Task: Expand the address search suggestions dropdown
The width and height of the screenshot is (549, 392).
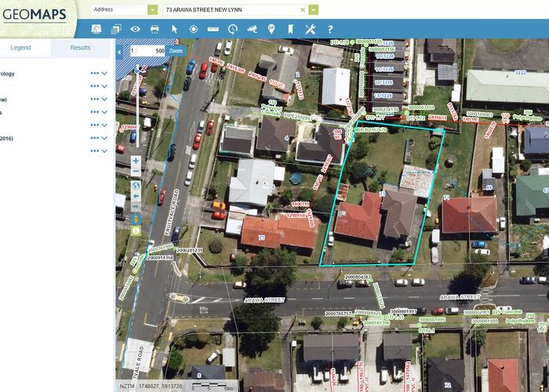Action: (314, 9)
